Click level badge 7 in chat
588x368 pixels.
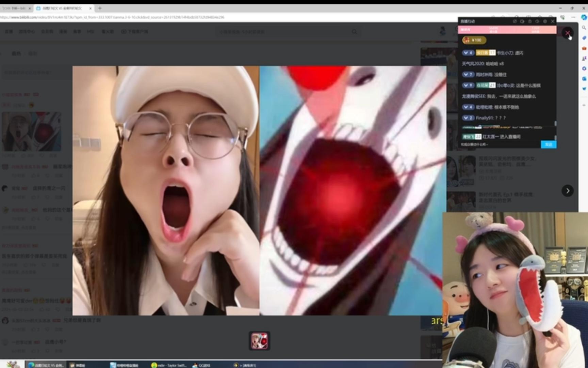pos(468,74)
